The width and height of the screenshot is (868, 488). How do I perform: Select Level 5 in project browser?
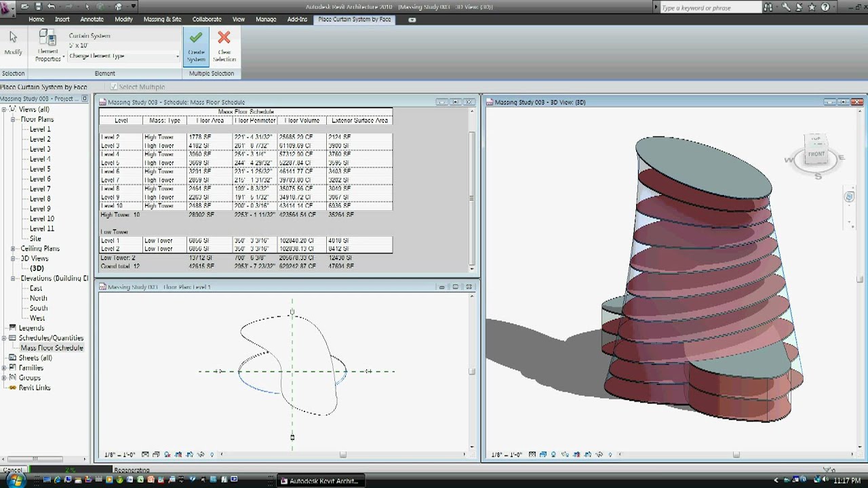pyautogui.click(x=40, y=169)
